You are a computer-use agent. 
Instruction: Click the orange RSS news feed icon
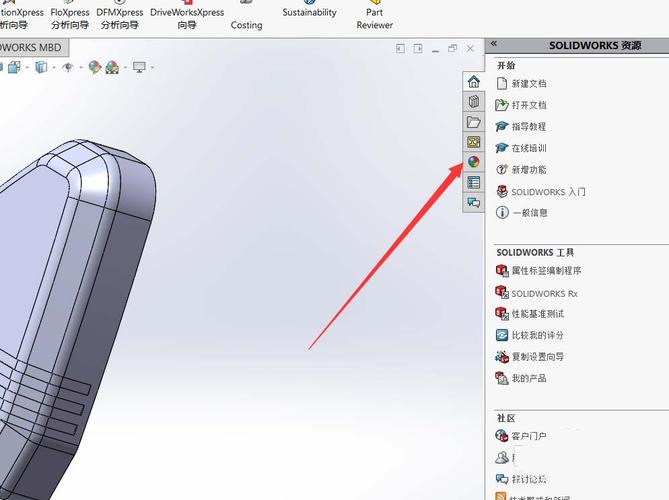tap(501, 497)
